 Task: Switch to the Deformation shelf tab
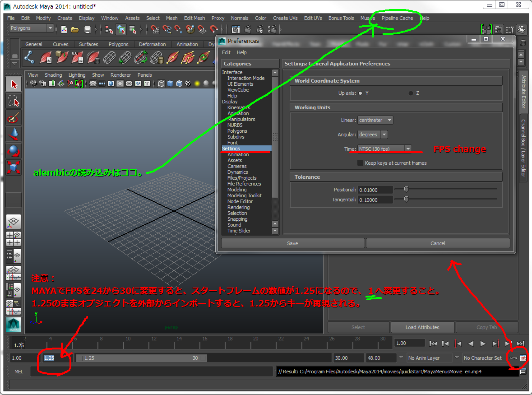(x=153, y=44)
